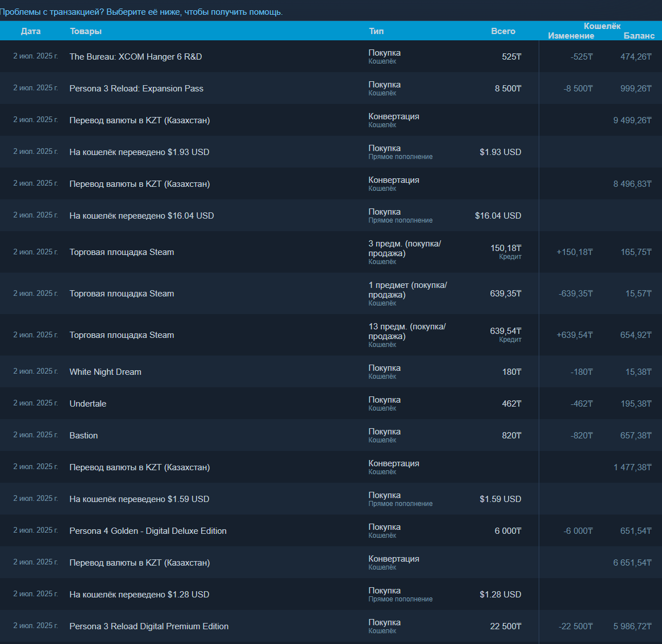Screen dimensions: 662x644
Task: Click the 'Изменение' column header
Action: tap(571, 36)
